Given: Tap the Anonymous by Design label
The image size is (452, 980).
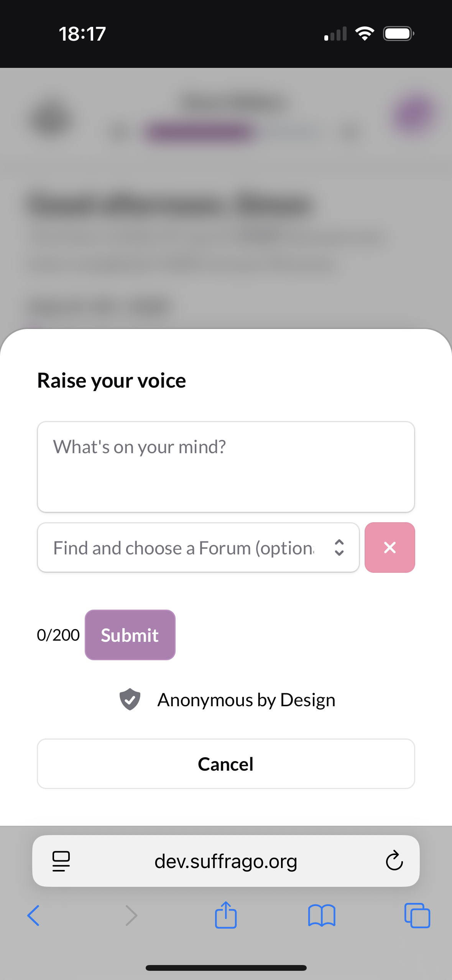Looking at the screenshot, I should pos(246,700).
